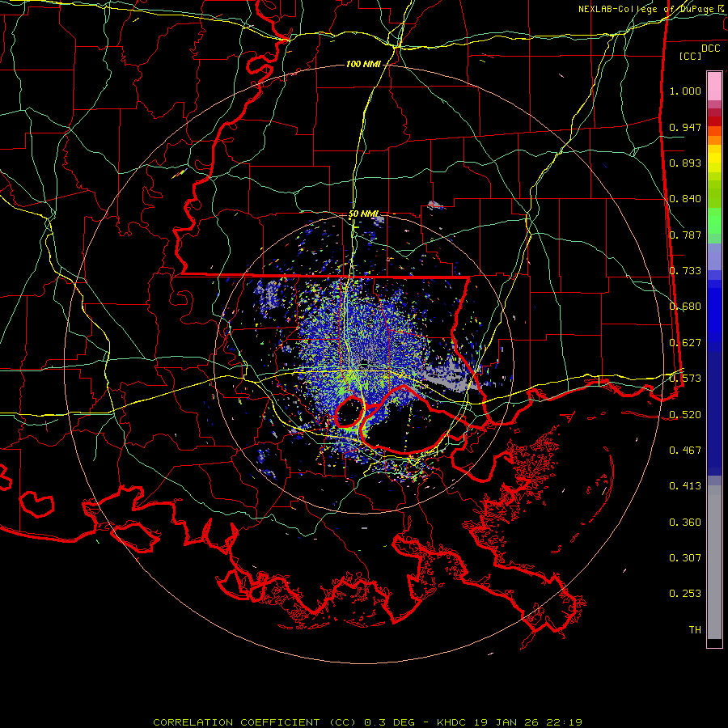This screenshot has height=728, width=728.
Task: Select the 0.787 scale value
Action: coord(685,235)
